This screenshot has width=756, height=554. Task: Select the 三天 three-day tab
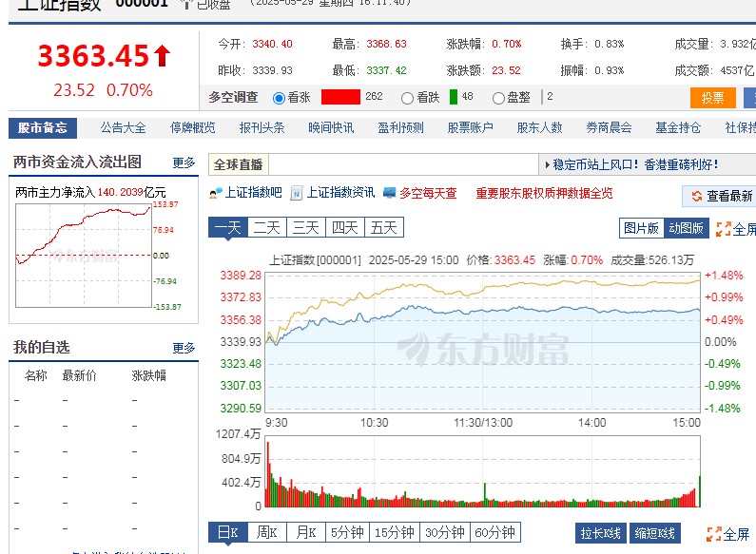coord(306,227)
